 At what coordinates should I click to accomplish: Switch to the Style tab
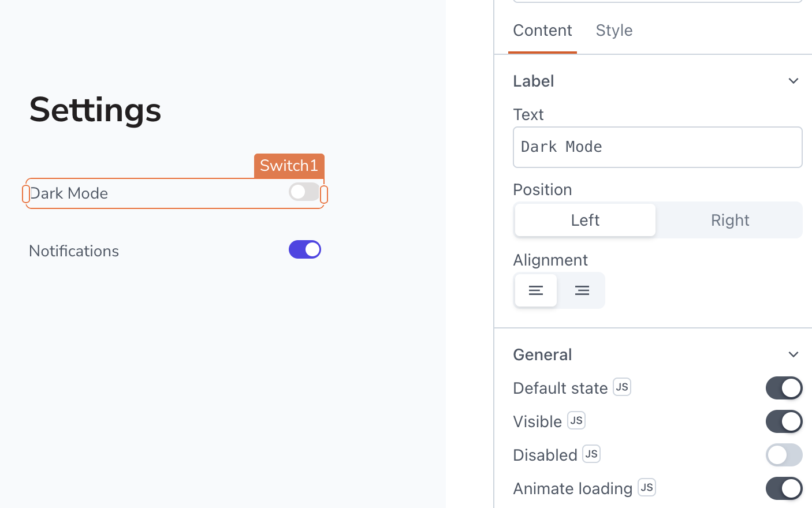point(614,31)
